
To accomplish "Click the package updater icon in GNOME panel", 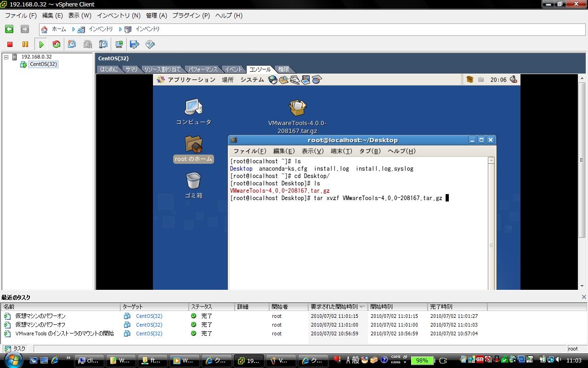I will (469, 79).
